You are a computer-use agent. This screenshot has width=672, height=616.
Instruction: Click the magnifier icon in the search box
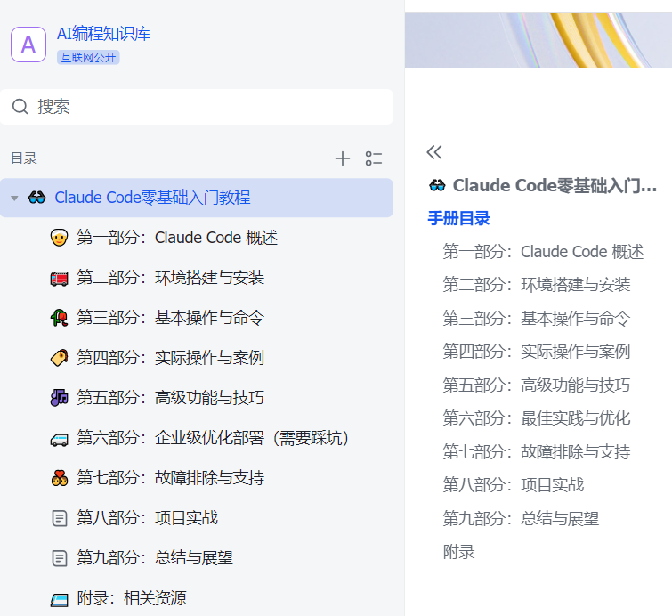[x=20, y=107]
